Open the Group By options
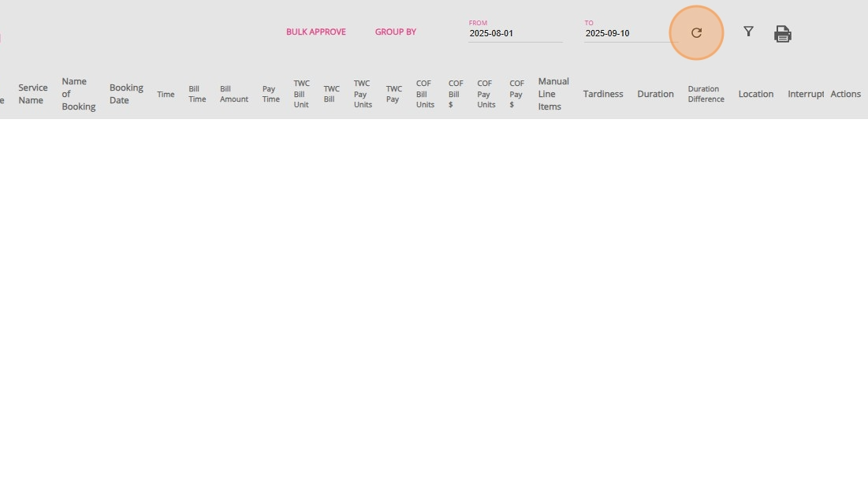Screen dimensions: 868x485 point(395,32)
